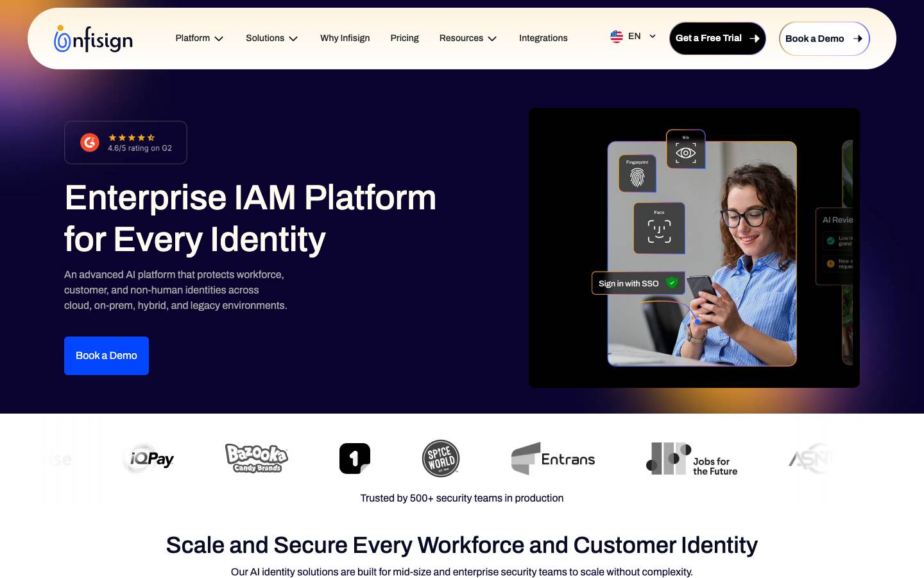Screen dimensions: 924x578
Task: Click the Face recognition icon tile
Action: [x=659, y=228]
